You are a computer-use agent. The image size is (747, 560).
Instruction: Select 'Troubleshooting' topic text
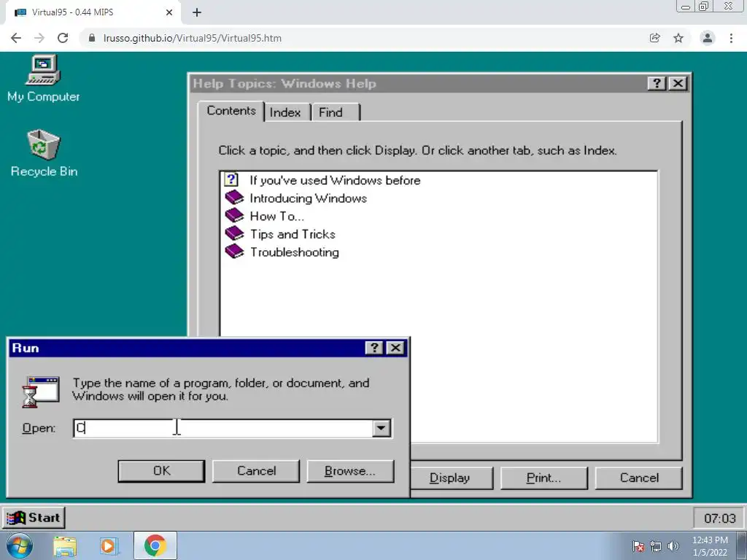click(295, 252)
